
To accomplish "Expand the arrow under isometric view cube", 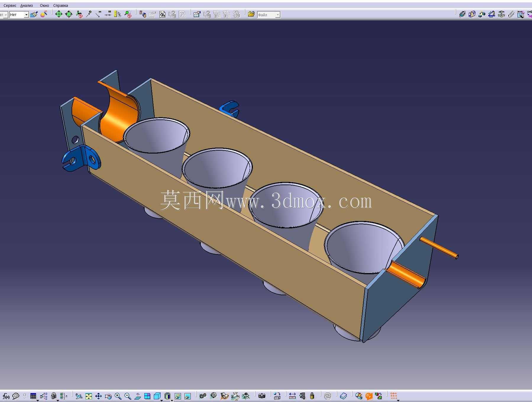I will [161, 401].
